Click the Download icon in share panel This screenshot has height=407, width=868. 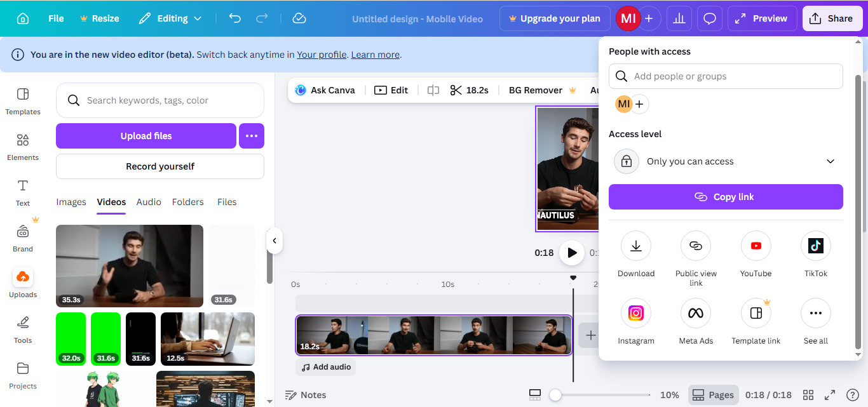[635, 246]
